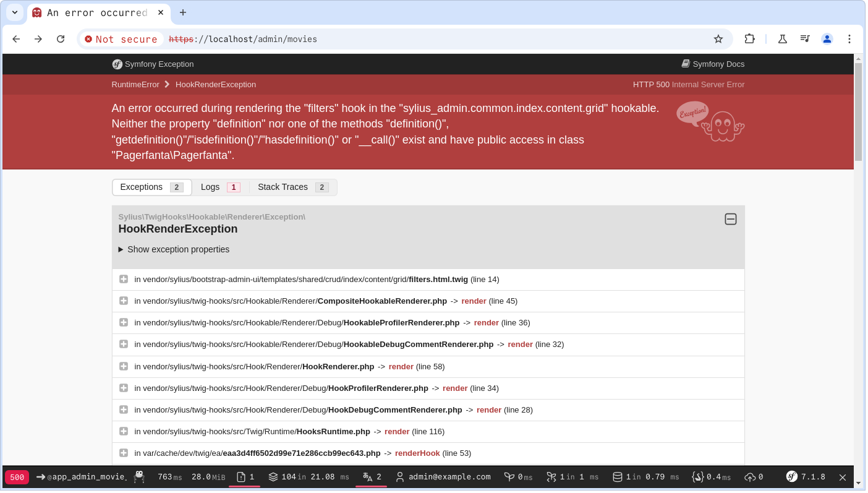The height and width of the screenshot is (493, 868).
Task: Open Symfony 7.1.8 configuration panel
Action: (806, 477)
